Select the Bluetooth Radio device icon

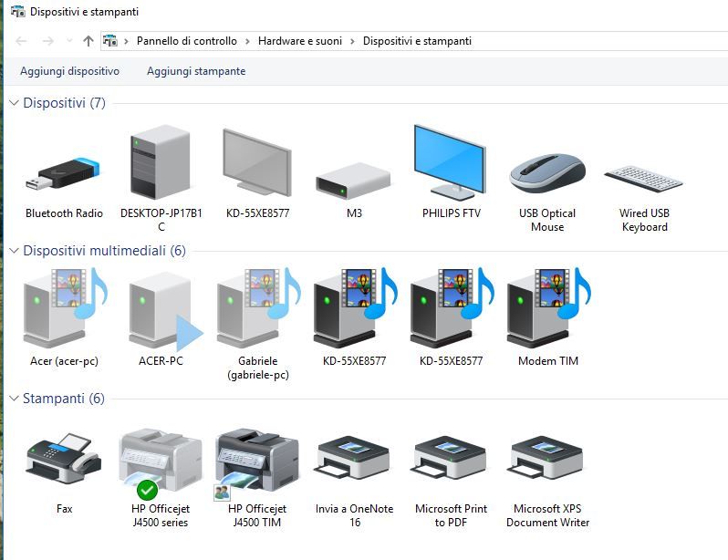[64, 173]
